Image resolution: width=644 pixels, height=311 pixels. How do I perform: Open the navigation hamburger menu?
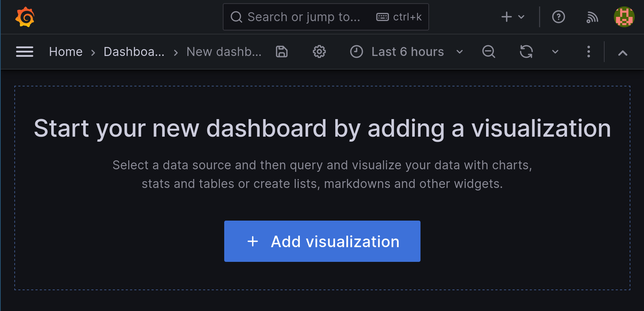tap(24, 52)
